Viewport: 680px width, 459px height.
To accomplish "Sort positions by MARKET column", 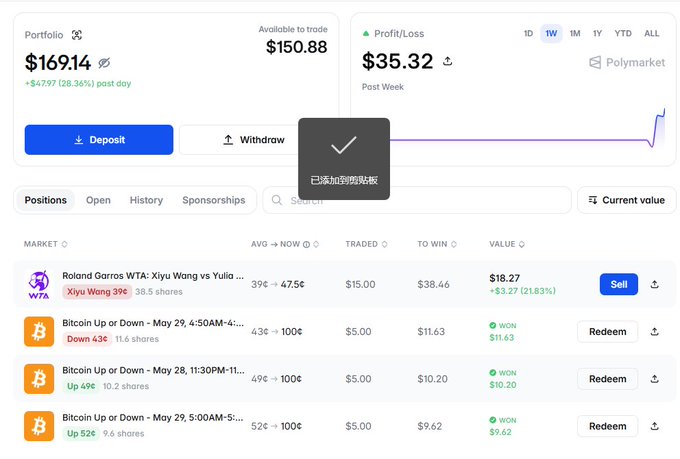I will coord(46,244).
